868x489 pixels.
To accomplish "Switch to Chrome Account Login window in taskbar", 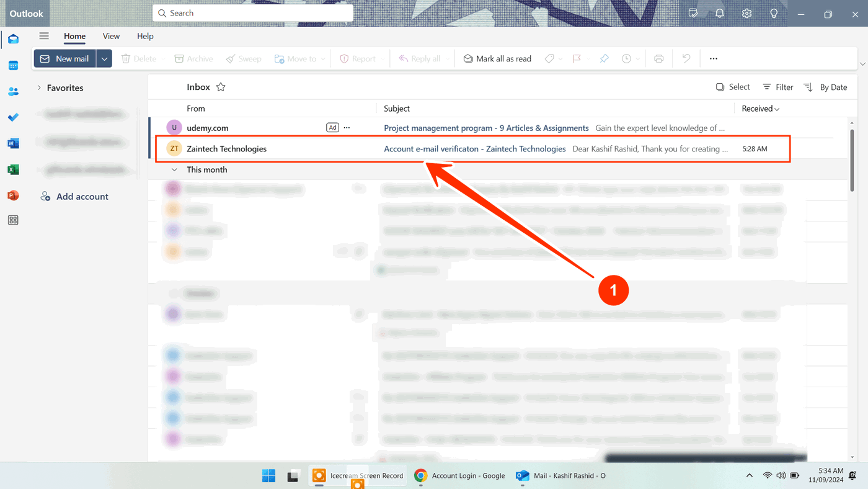I will [459, 476].
